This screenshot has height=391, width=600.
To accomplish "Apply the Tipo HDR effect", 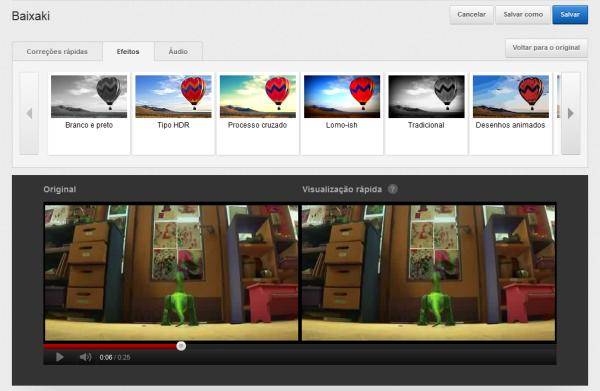I will (173, 114).
